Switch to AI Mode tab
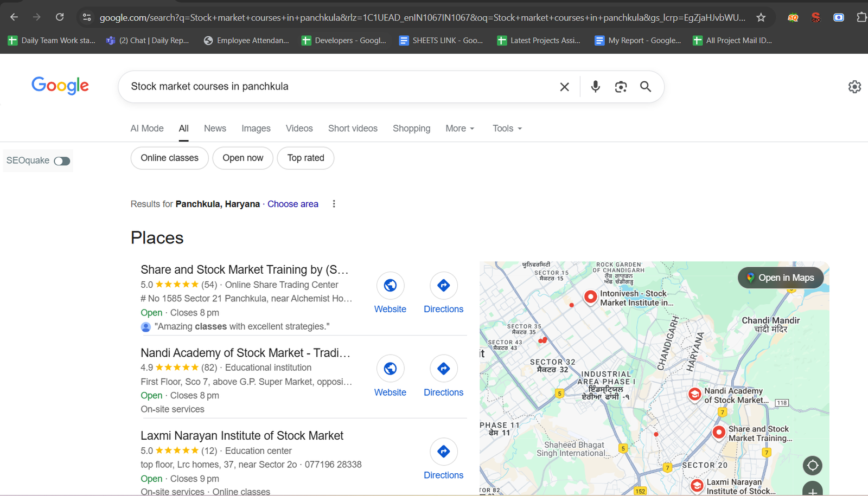 (147, 128)
